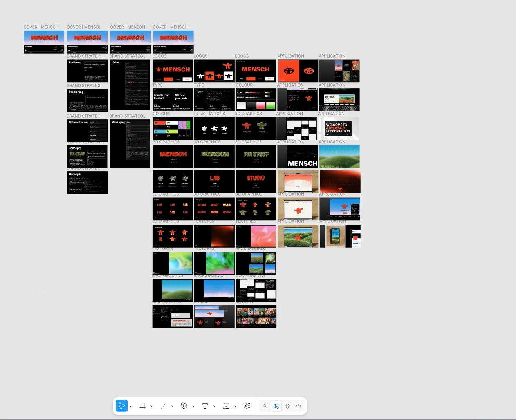Select the Pen tool
Image resolution: width=516 pixels, height=420 pixels.
[184, 406]
